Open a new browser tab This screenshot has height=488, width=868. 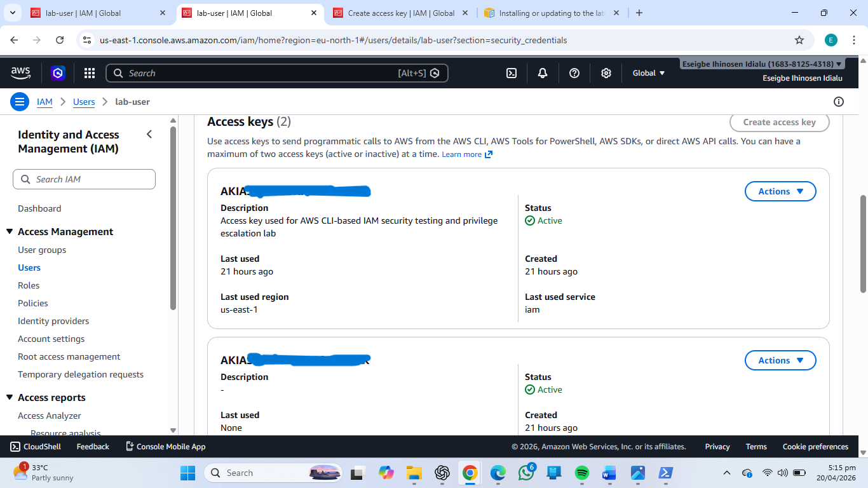pos(639,13)
